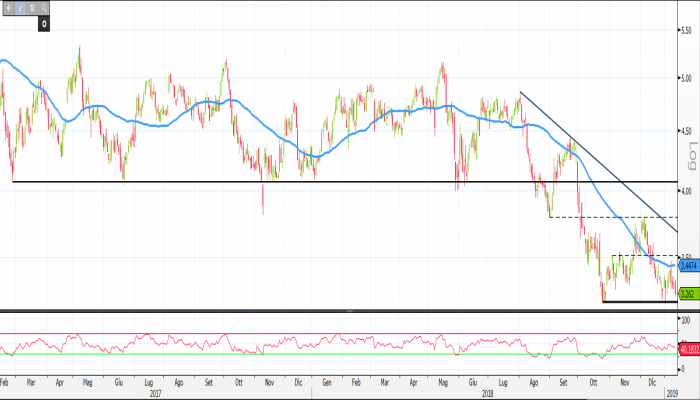Select the crosshair cursor tool in toolbar

pyautogui.click(x=10, y=8)
